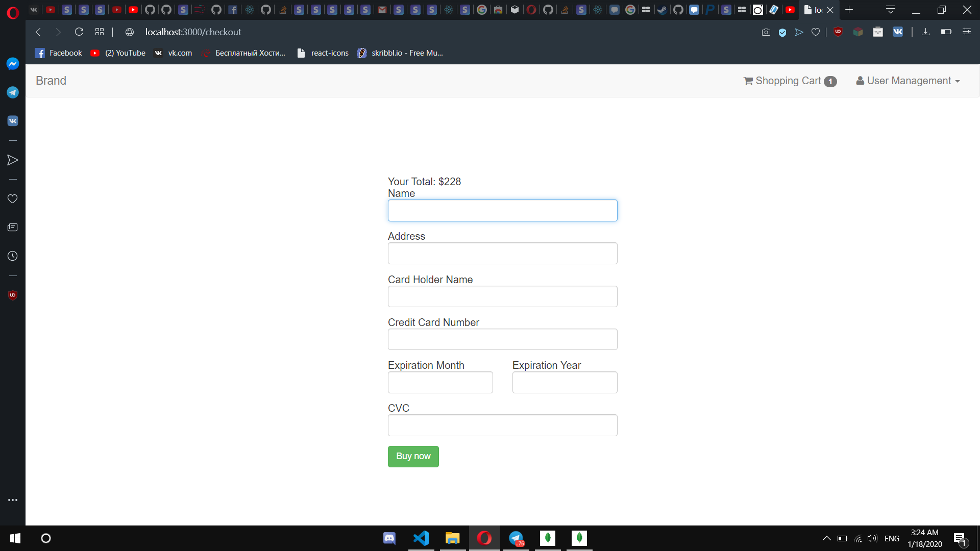The image size is (980, 551).
Task: Expand the User Management dropdown
Action: click(x=908, y=81)
